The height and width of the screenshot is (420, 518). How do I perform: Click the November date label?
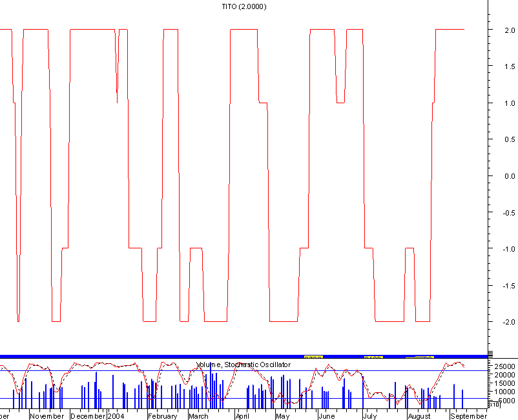pos(47,416)
